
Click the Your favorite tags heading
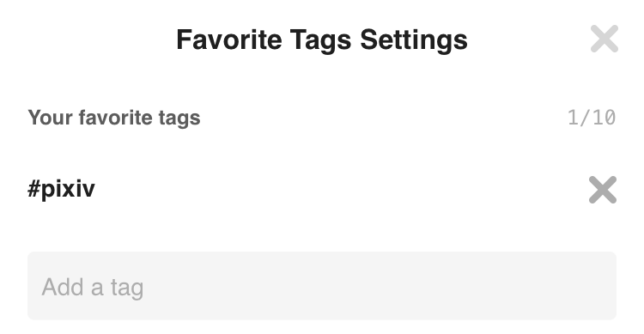113,118
